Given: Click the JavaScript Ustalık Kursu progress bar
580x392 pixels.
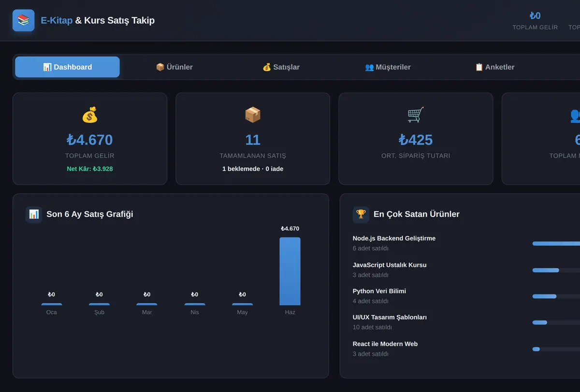Looking at the screenshot, I should pos(556,270).
